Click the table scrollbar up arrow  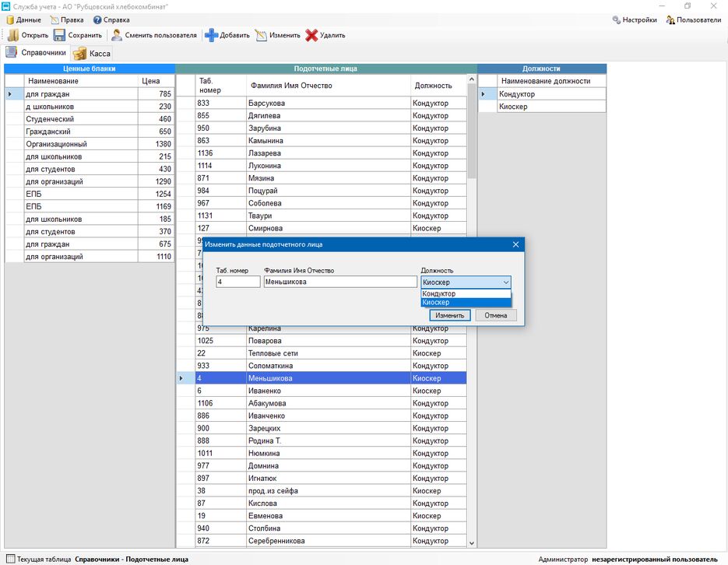tap(472, 79)
